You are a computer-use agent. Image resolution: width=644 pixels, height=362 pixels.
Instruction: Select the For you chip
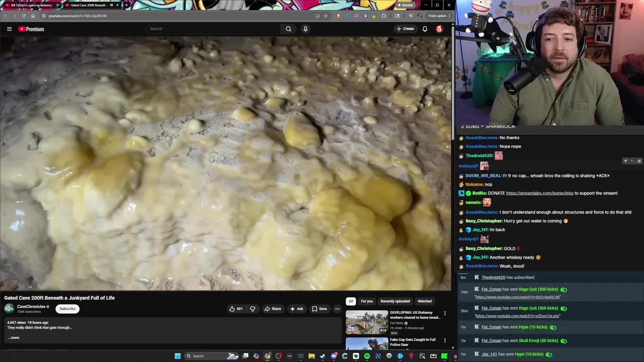(x=367, y=301)
